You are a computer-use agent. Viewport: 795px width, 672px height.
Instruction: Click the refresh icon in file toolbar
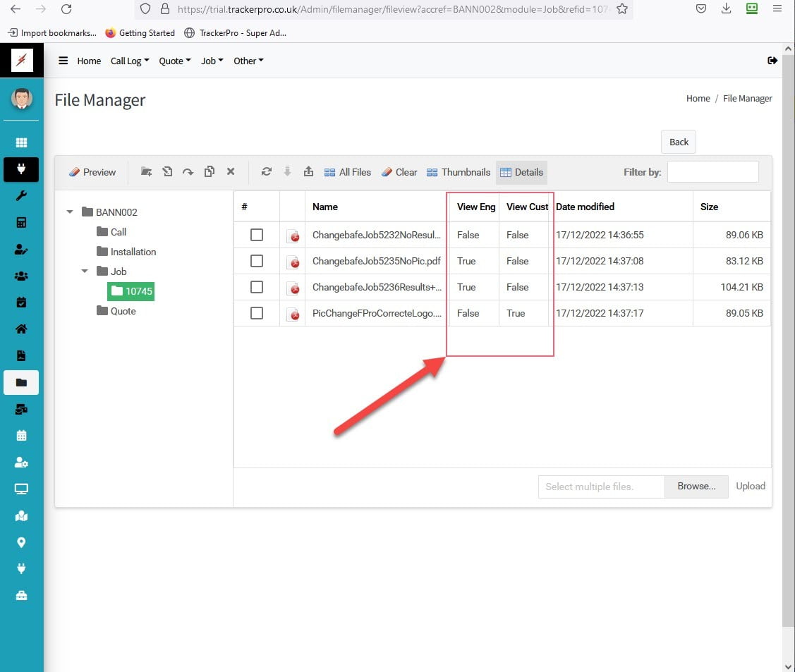tap(266, 171)
